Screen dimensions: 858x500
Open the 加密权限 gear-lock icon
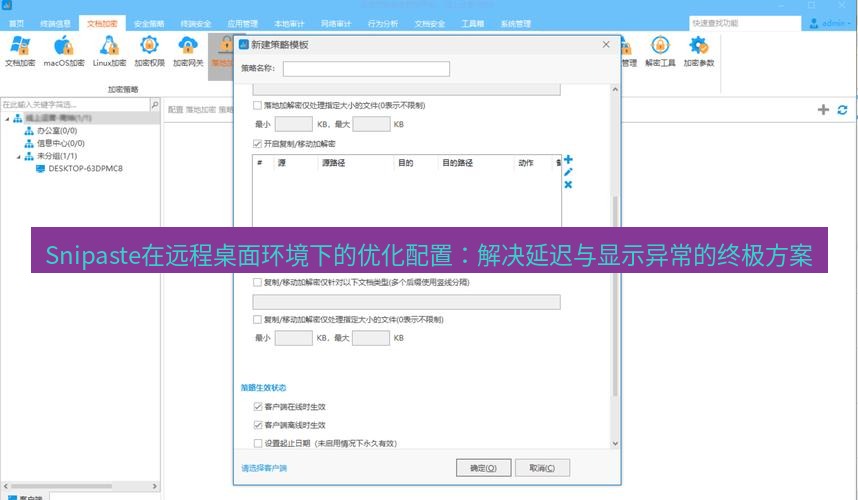(149, 51)
